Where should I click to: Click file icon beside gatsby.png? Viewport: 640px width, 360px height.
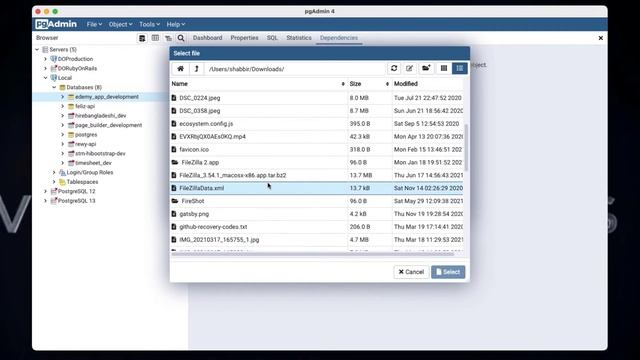pos(174,214)
